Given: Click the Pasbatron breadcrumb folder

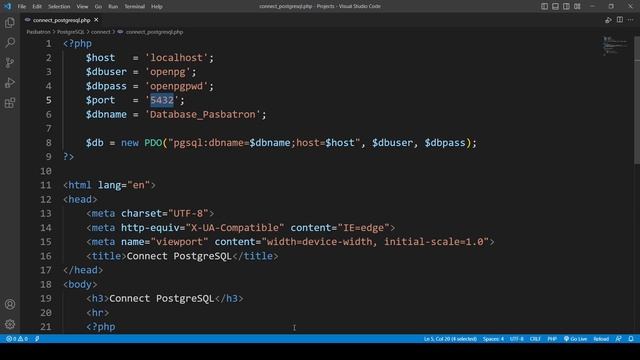Looking at the screenshot, I should [38, 32].
